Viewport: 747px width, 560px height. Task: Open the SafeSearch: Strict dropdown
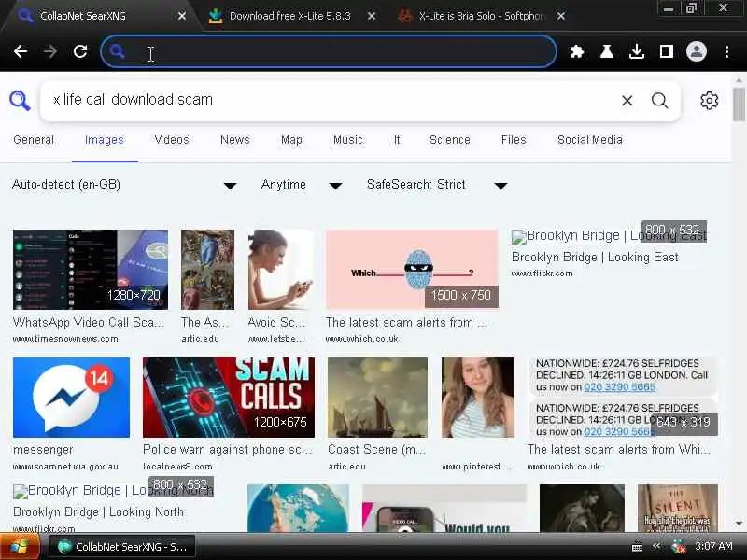click(x=437, y=185)
